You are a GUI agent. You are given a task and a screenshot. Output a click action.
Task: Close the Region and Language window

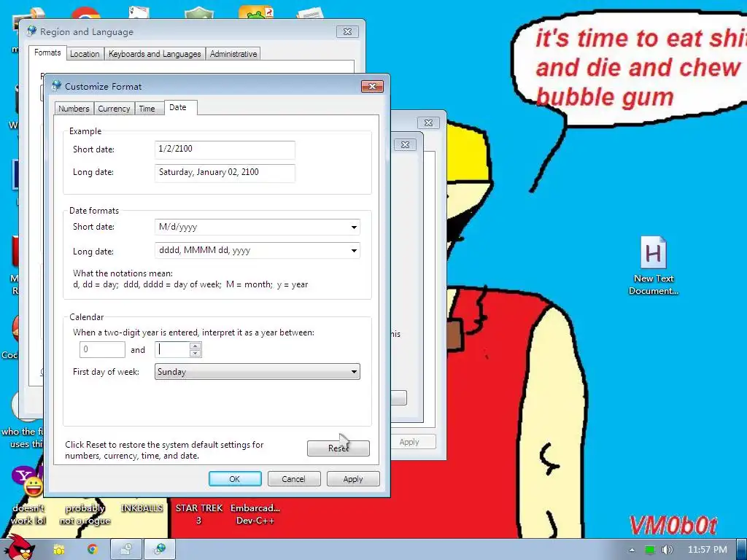347,32
